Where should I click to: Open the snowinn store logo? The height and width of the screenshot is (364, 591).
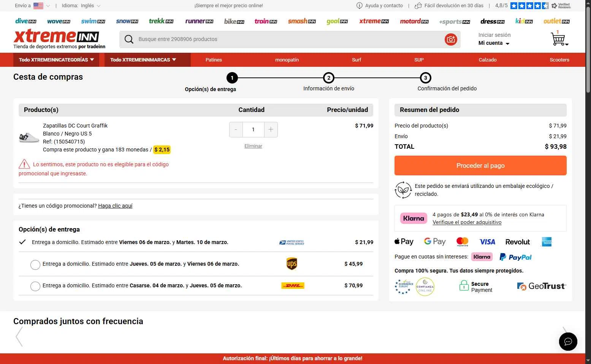[x=127, y=21]
